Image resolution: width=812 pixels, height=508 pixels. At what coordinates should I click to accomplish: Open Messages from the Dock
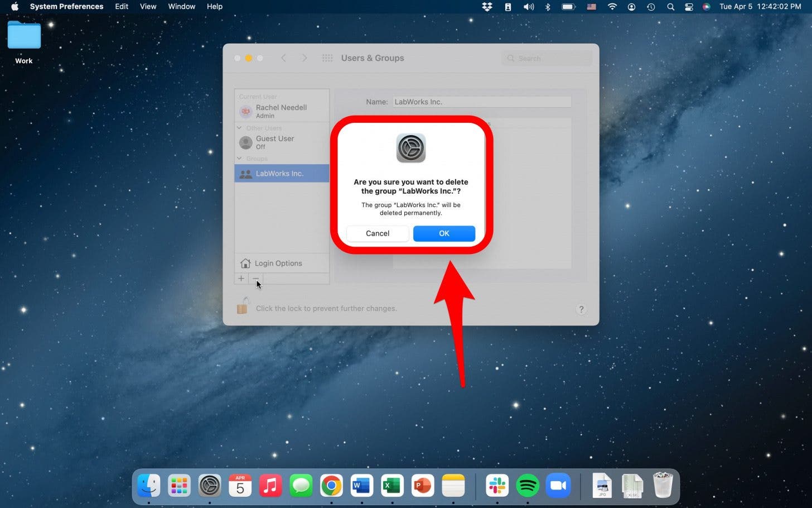pyautogui.click(x=301, y=486)
